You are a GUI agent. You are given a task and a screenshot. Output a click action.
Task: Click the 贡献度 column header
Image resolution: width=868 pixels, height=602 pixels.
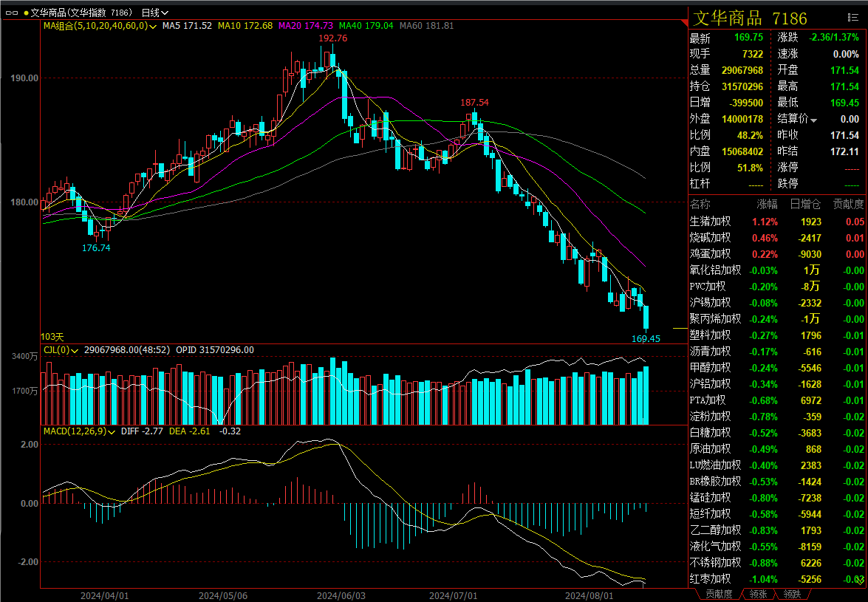848,204
